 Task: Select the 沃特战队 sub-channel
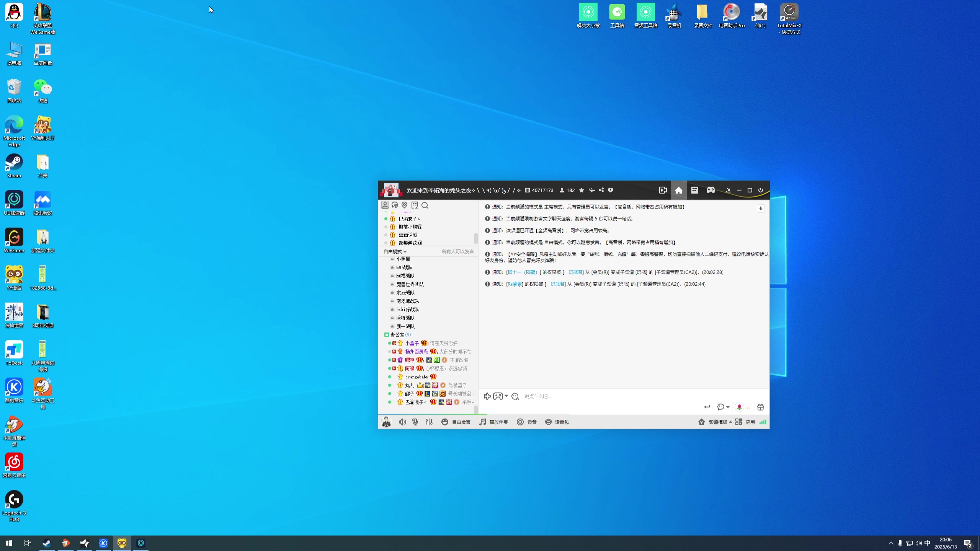(405, 318)
